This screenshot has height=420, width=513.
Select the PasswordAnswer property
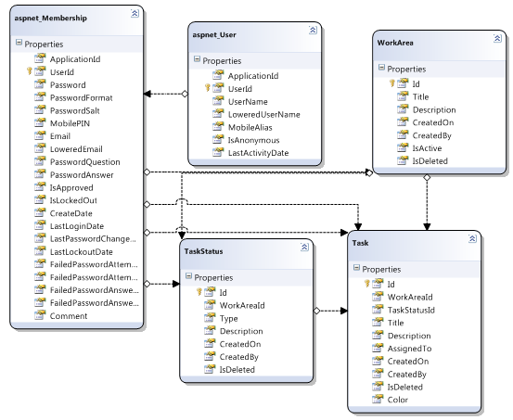[82, 175]
